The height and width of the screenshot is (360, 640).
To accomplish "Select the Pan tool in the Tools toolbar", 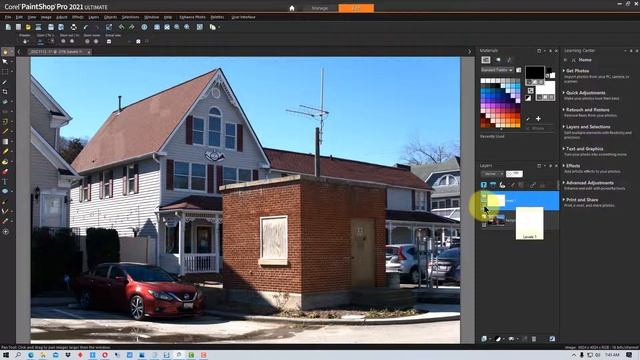I will pyautogui.click(x=5, y=52).
